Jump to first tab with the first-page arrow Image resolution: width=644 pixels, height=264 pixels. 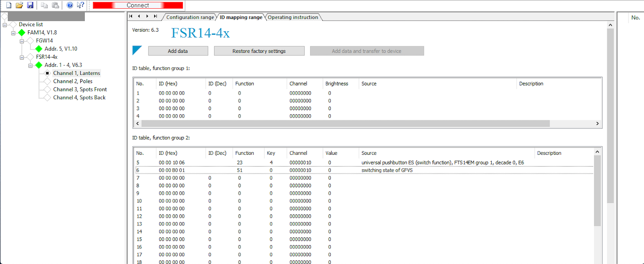pyautogui.click(x=131, y=17)
